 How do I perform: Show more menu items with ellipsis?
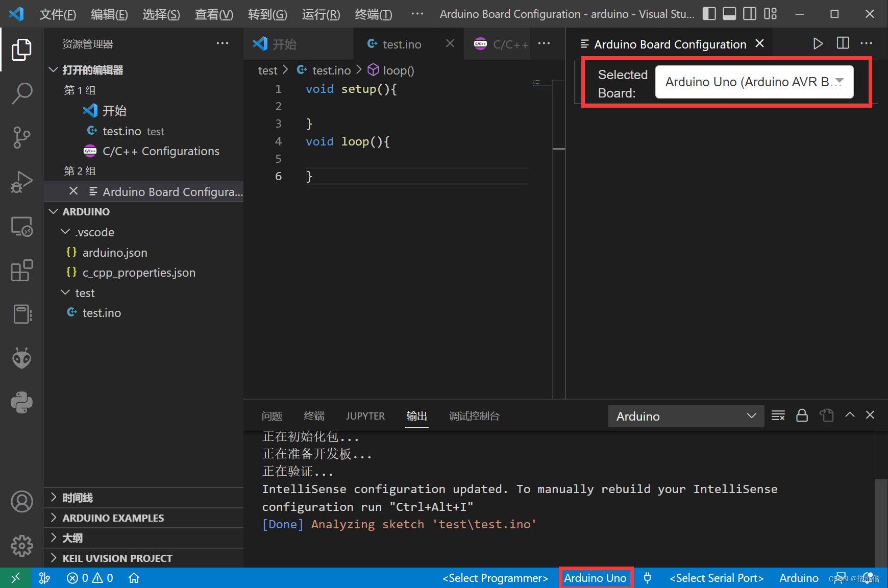tap(417, 14)
